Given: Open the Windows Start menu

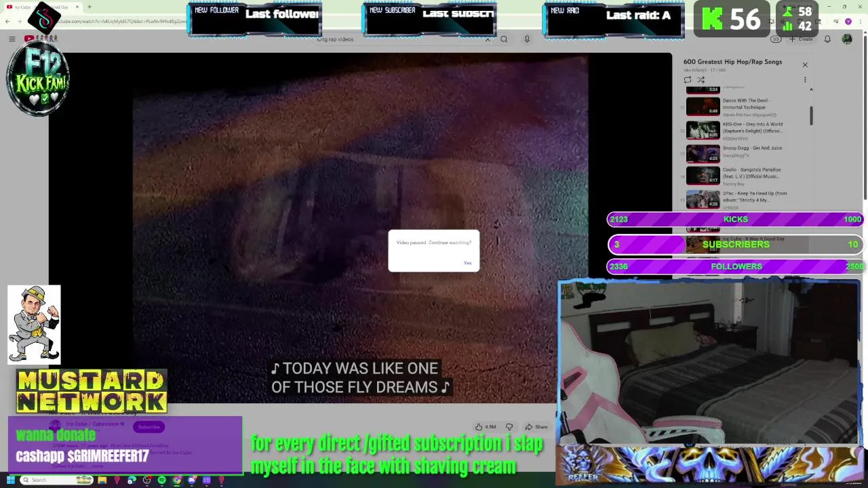Looking at the screenshot, I should click(10, 480).
